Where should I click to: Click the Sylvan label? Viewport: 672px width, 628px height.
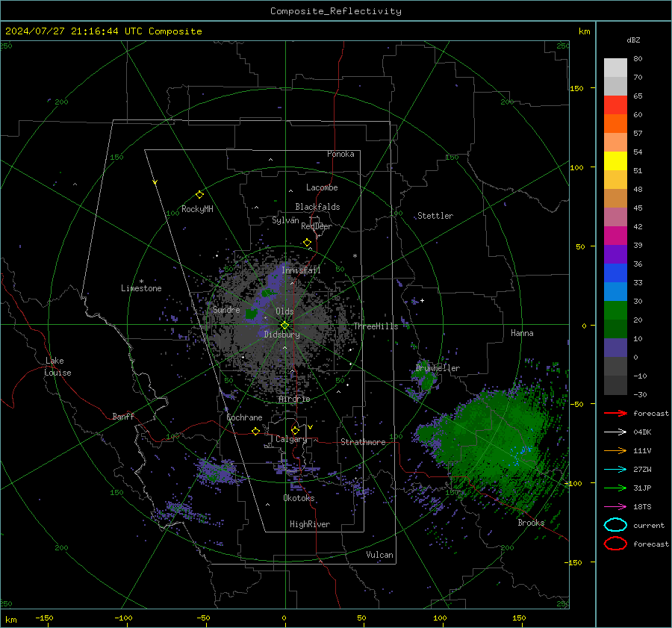(x=285, y=220)
